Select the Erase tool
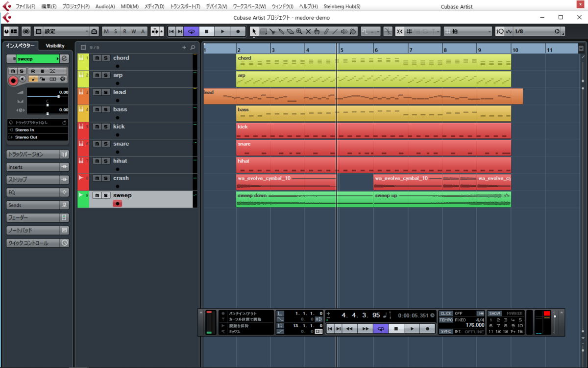The image size is (588, 368). (x=290, y=31)
